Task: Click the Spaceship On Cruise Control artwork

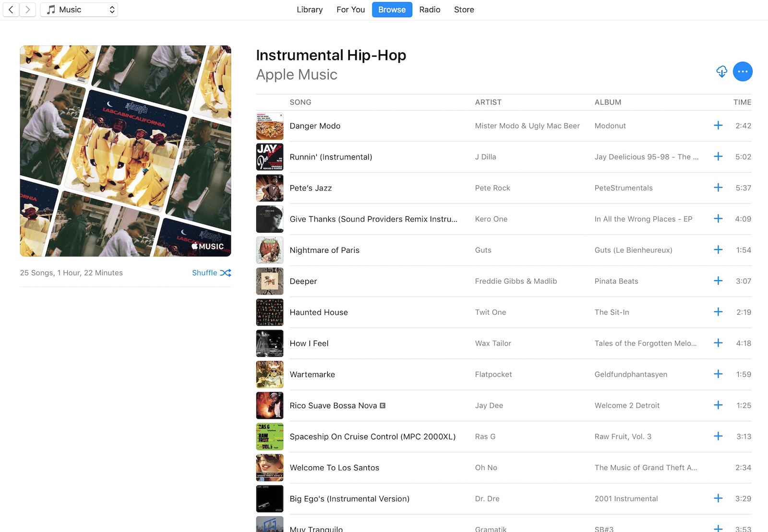Action: [270, 437]
